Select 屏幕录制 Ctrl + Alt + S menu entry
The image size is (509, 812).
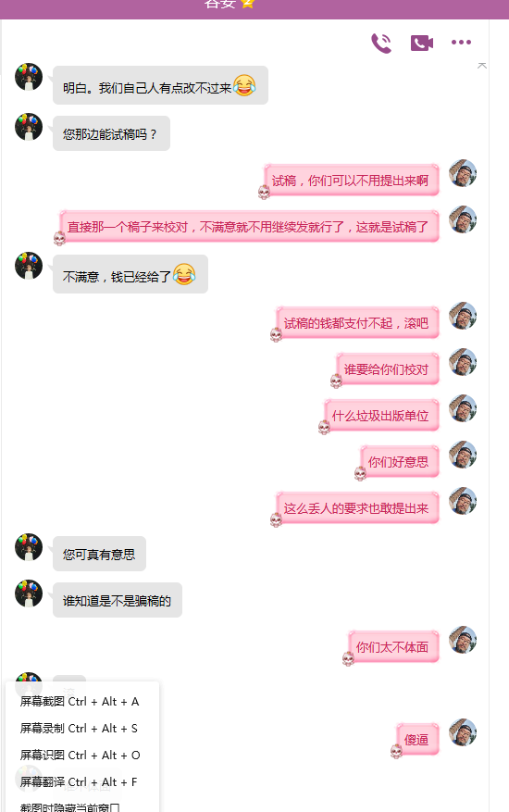[x=80, y=729]
